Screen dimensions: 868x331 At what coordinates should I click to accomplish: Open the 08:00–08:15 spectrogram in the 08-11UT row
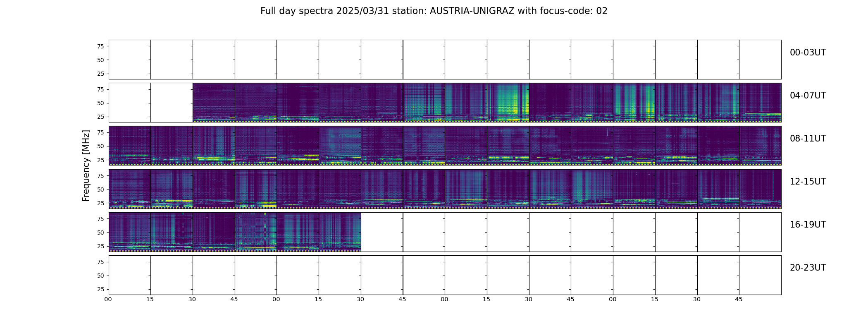pyautogui.click(x=130, y=146)
